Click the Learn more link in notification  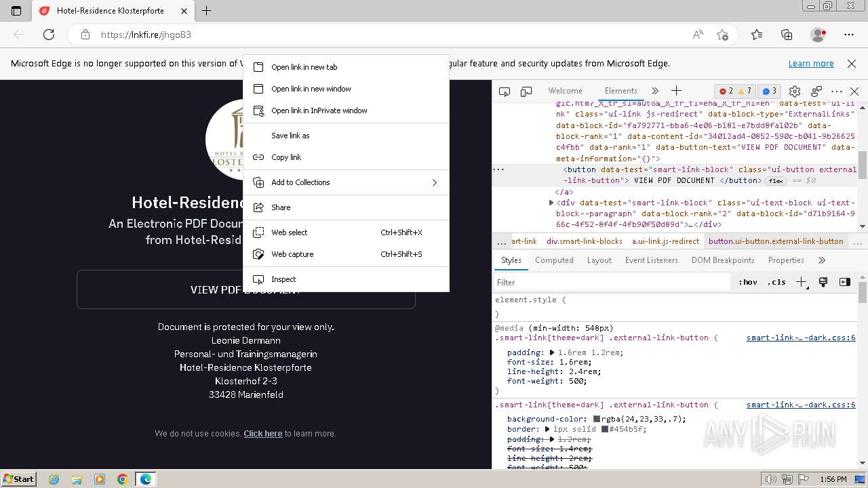coord(811,64)
